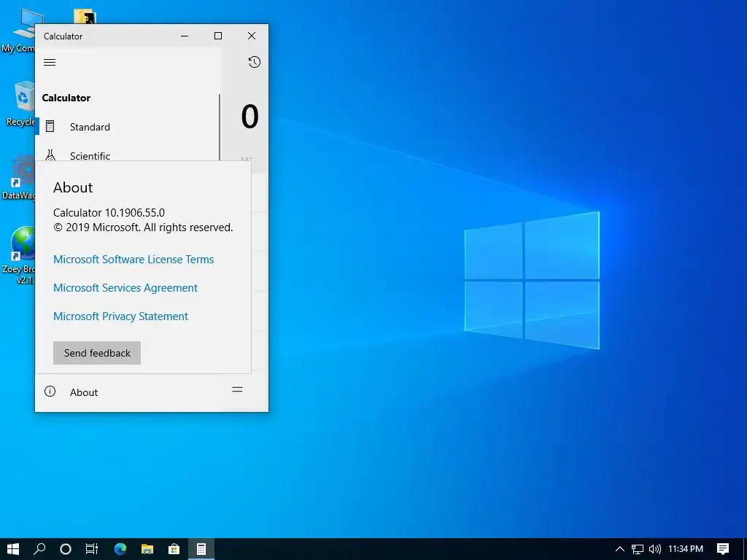This screenshot has height=560, width=747.
Task: Select the DataWag desktop shortcut
Action: [x=19, y=177]
